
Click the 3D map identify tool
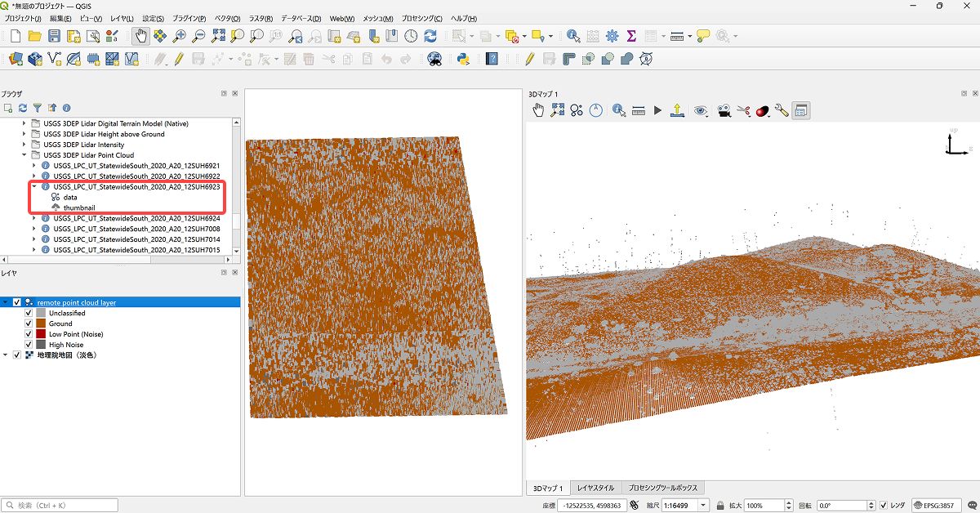(619, 110)
